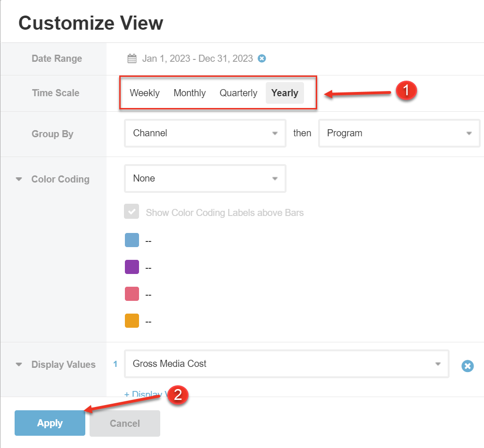Image resolution: width=484 pixels, height=448 pixels.
Task: Uncheck Show Color Coding Labels above Bars
Action: pos(131,211)
